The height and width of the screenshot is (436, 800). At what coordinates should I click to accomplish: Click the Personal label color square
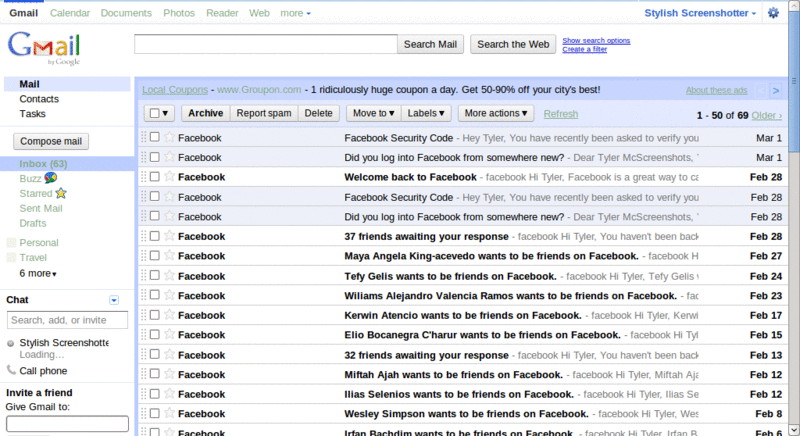[x=11, y=243]
